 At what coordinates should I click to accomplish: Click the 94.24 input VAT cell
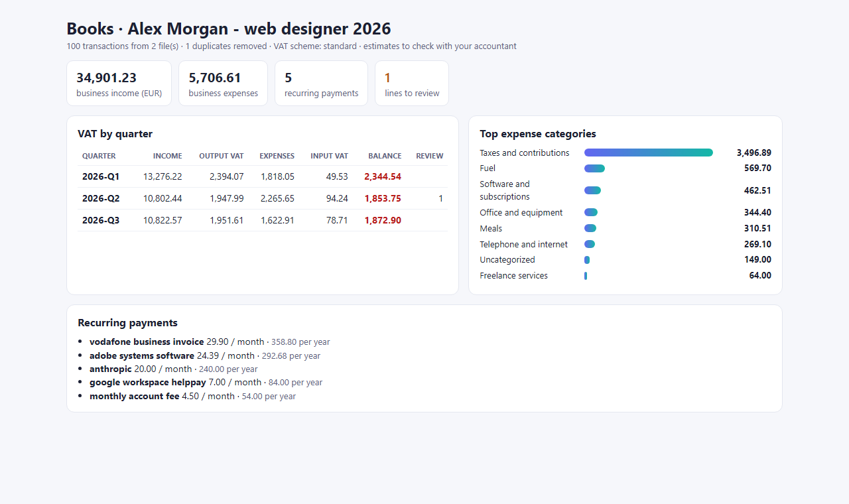337,198
